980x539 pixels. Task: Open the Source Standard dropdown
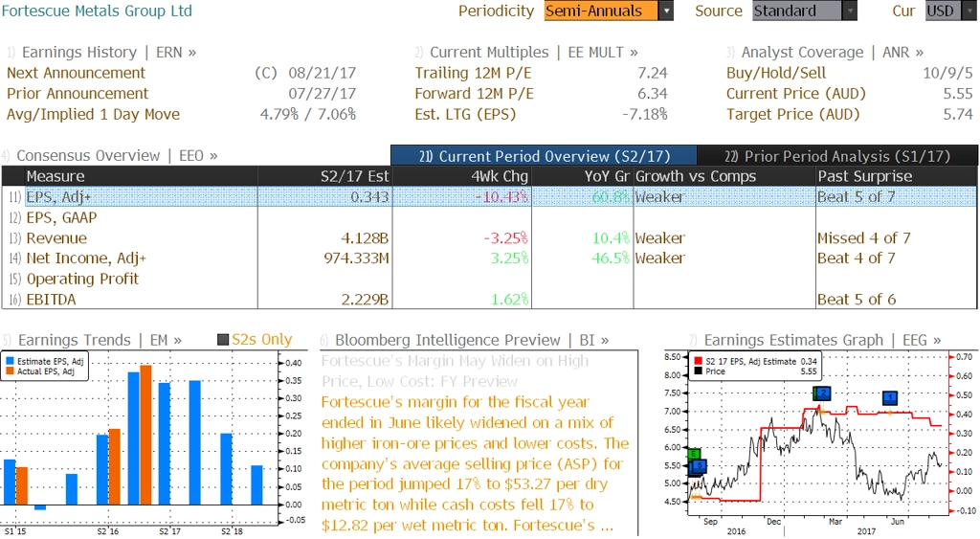[x=804, y=11]
